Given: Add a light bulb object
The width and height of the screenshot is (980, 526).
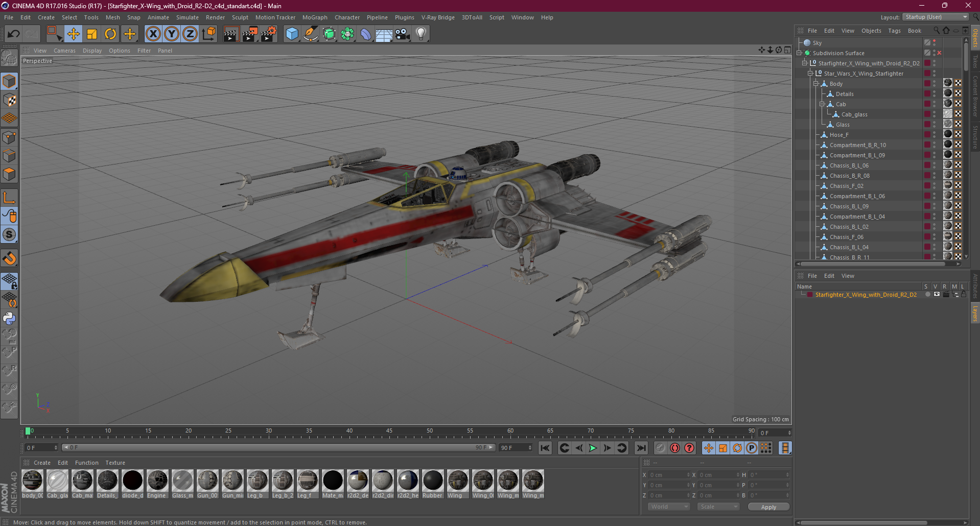Looking at the screenshot, I should (421, 34).
